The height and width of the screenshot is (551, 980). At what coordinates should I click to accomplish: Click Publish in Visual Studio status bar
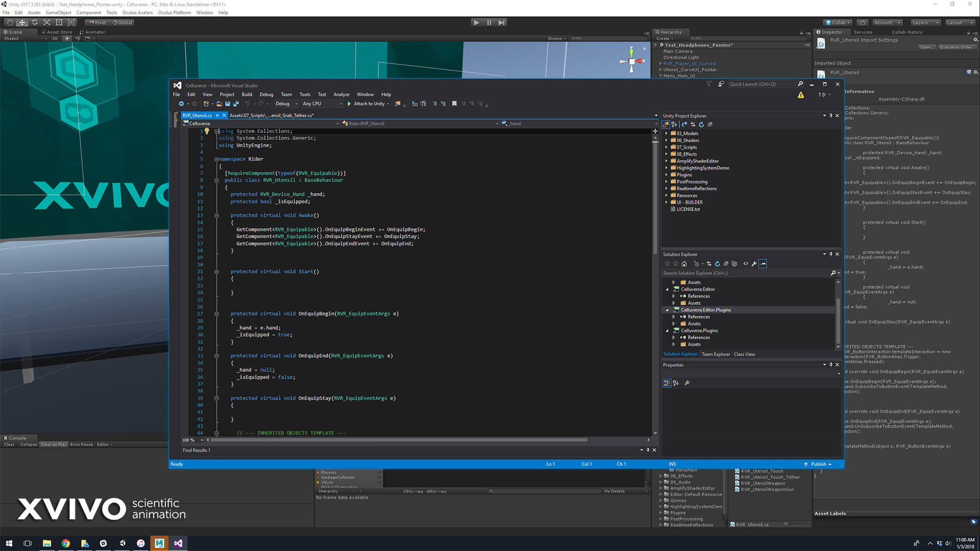tap(818, 464)
